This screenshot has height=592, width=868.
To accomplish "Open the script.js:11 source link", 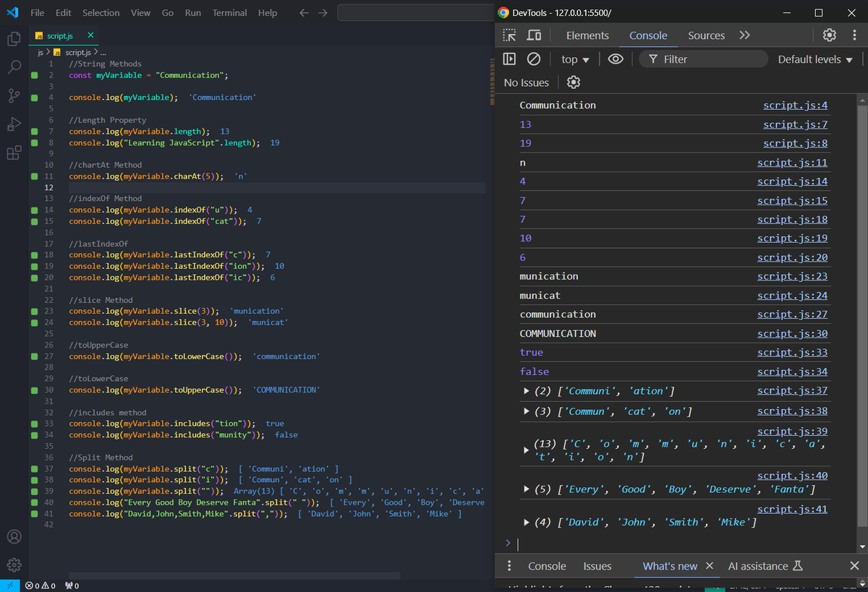I will (x=792, y=163).
